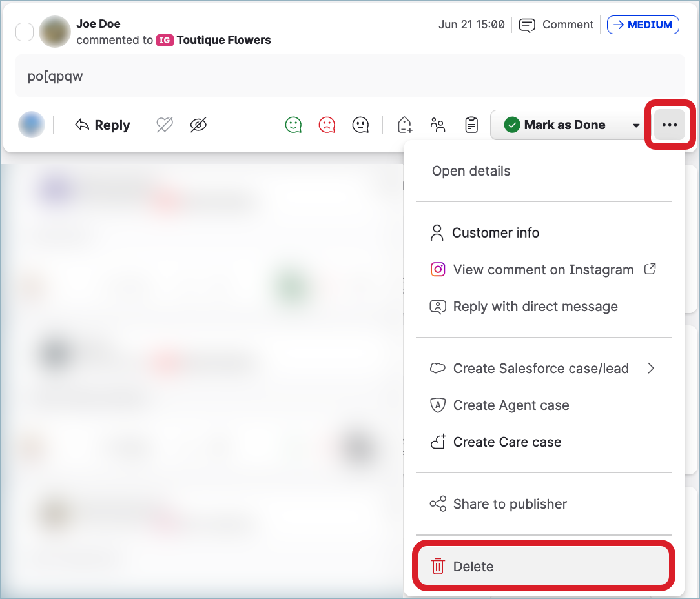Click the add tag icon
The height and width of the screenshot is (599, 700).
coord(405,125)
